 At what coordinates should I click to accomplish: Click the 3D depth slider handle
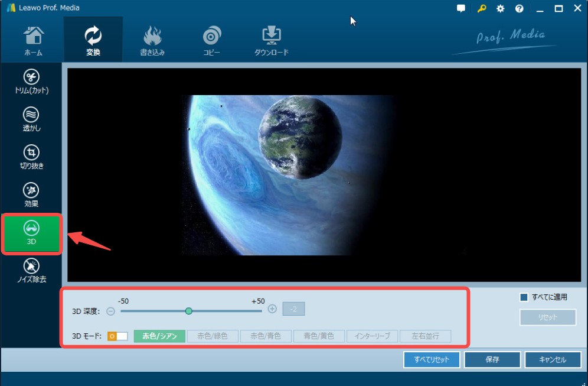click(189, 311)
